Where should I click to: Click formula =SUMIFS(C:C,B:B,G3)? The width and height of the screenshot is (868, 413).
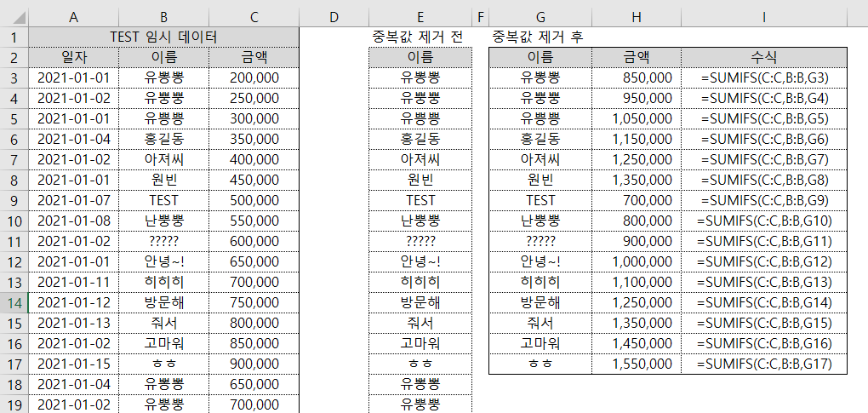click(x=764, y=78)
